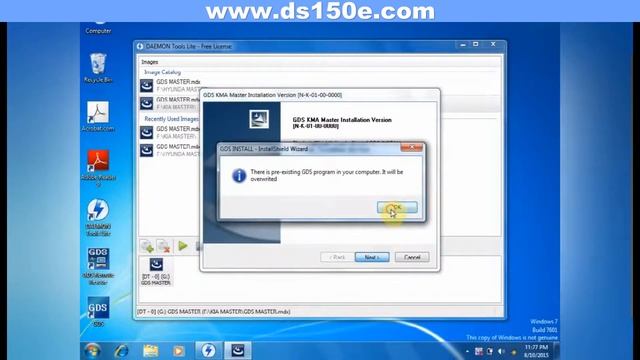
Task: Select KIA GDS MASTER.mdx under Recently Used Images
Action: [x=169, y=132]
